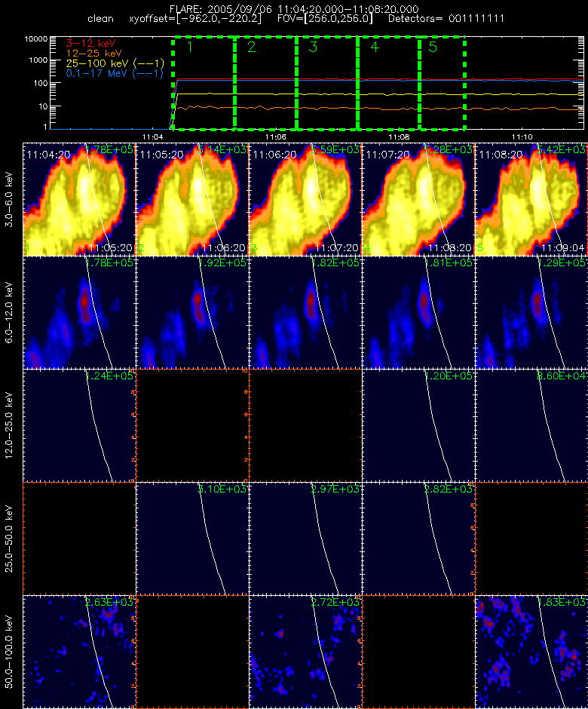The image size is (588, 709).
Task: Click the xyoffset value in the header
Action: 195,19
